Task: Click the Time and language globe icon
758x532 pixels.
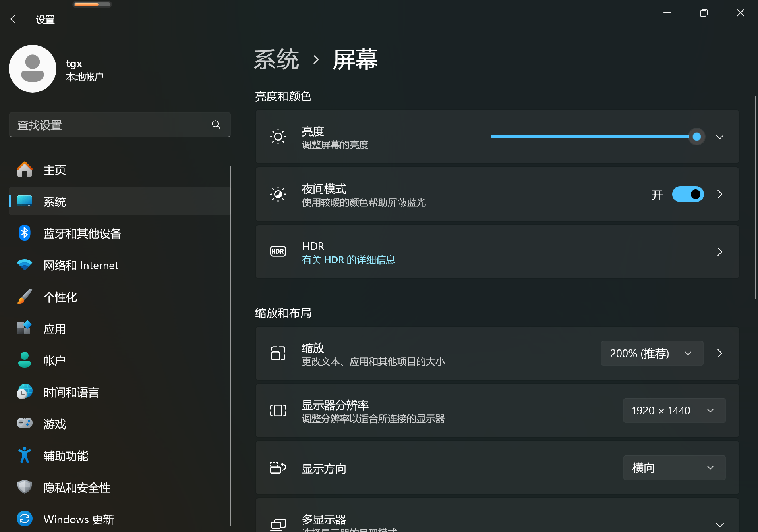Action: [25, 392]
